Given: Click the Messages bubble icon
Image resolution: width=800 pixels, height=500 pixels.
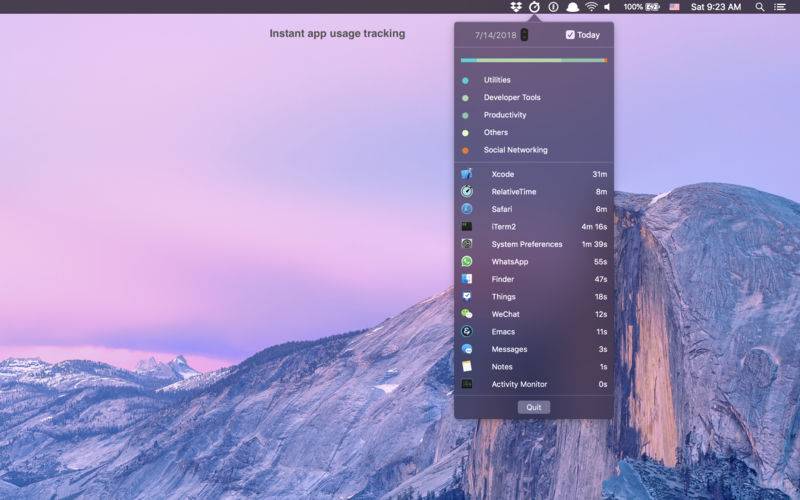Looking at the screenshot, I should click(466, 349).
